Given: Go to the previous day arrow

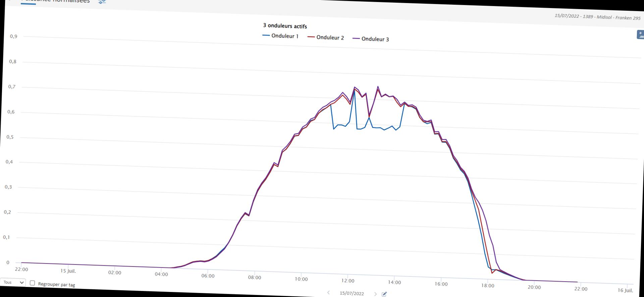Looking at the screenshot, I should 328,293.
